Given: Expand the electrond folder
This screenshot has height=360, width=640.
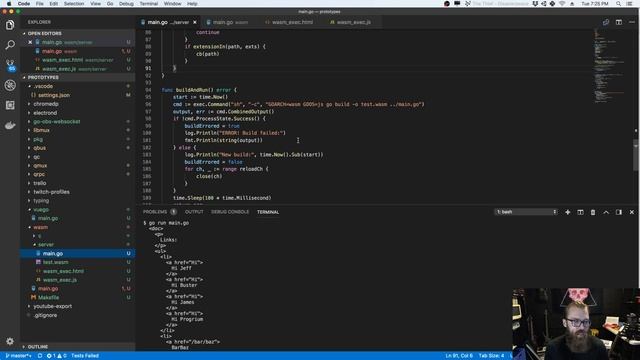Looking at the screenshot, I should pyautogui.click(x=45, y=113).
